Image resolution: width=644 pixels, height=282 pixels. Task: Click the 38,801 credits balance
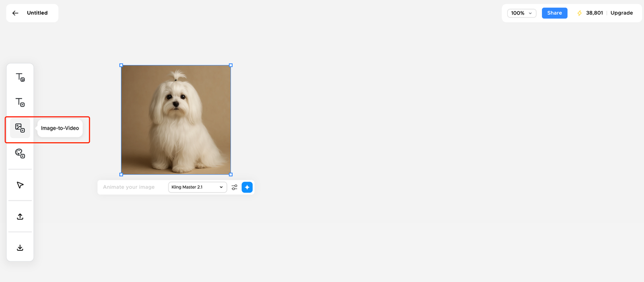click(x=594, y=13)
